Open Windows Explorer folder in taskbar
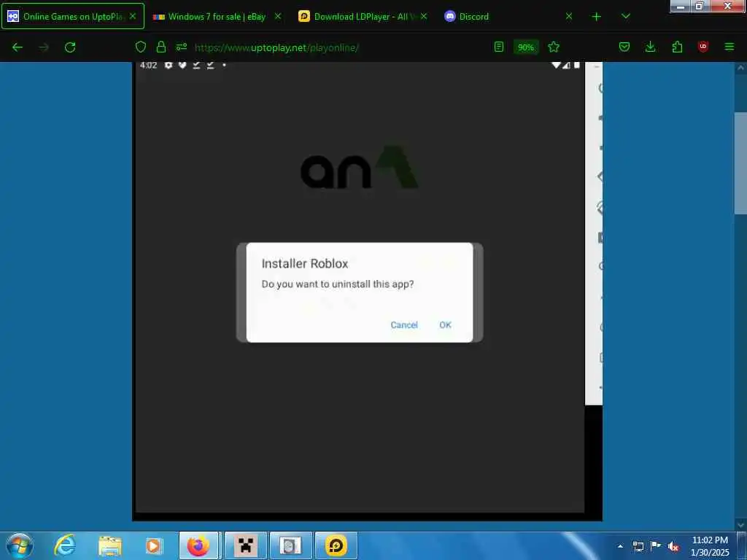 tap(110, 545)
